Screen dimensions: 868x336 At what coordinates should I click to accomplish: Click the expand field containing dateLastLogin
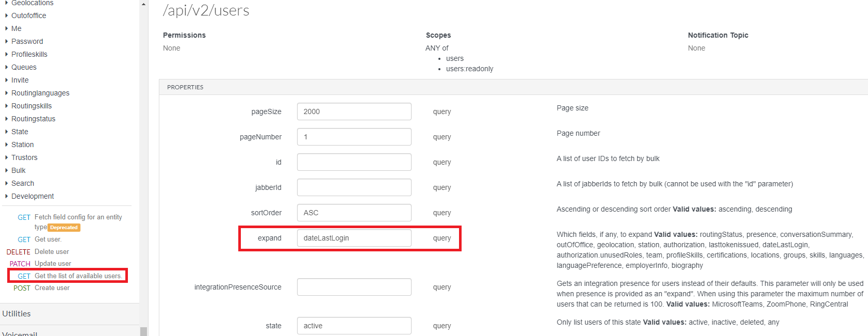[354, 238]
